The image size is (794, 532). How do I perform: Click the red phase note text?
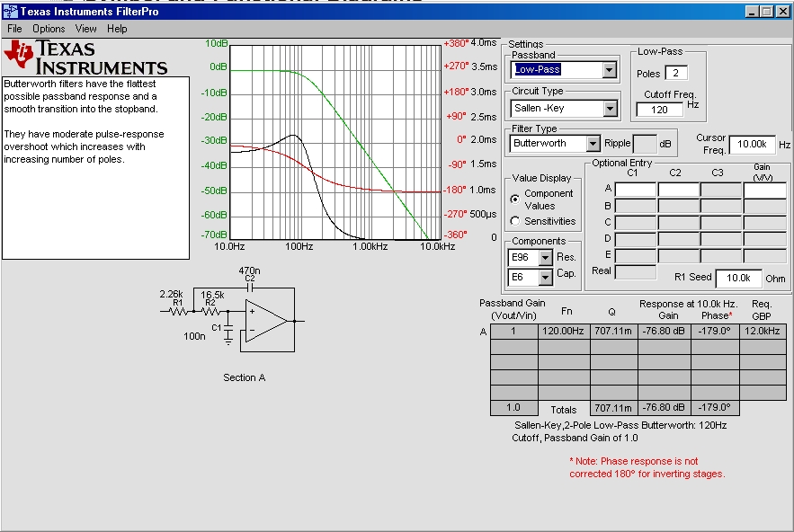coord(647,467)
